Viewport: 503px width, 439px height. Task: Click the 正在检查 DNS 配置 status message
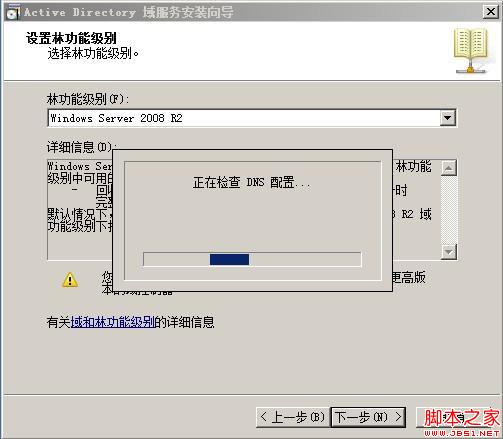(x=252, y=183)
